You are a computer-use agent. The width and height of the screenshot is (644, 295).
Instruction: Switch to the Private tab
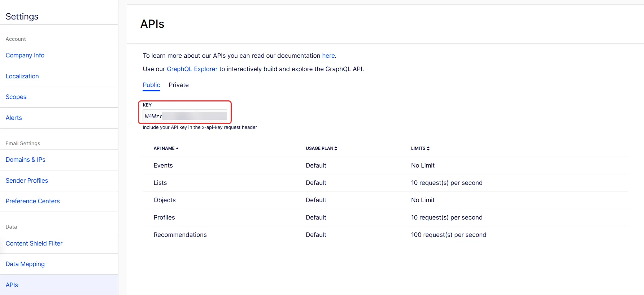coord(179,85)
